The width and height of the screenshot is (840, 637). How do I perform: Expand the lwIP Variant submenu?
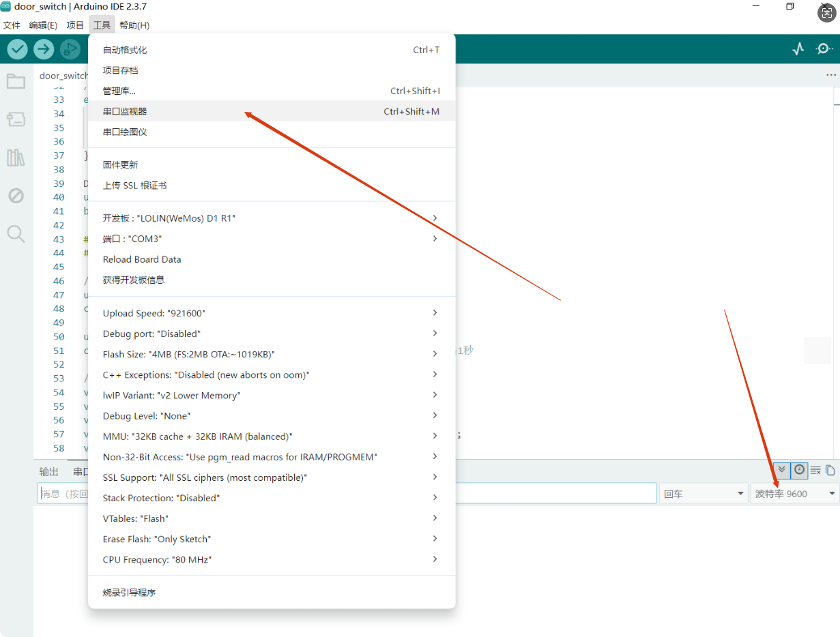tap(272, 395)
